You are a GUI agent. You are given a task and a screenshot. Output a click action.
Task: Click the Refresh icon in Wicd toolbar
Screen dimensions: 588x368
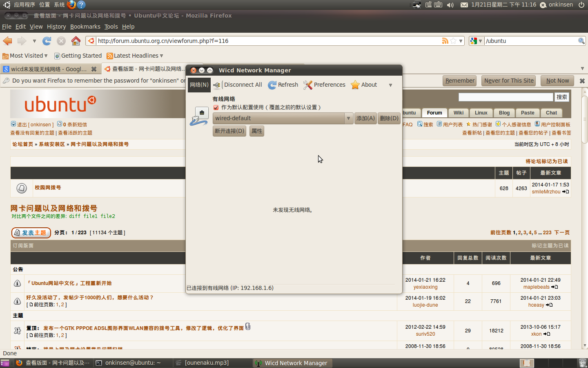click(x=272, y=85)
